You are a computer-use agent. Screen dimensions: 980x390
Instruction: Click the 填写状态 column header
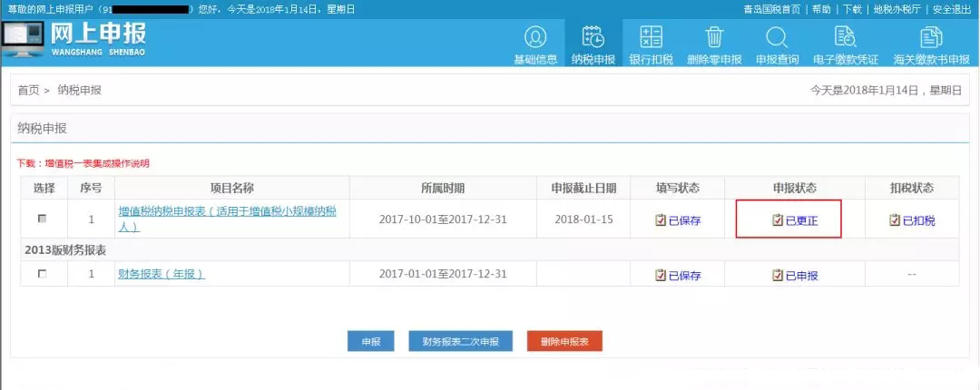click(x=678, y=188)
